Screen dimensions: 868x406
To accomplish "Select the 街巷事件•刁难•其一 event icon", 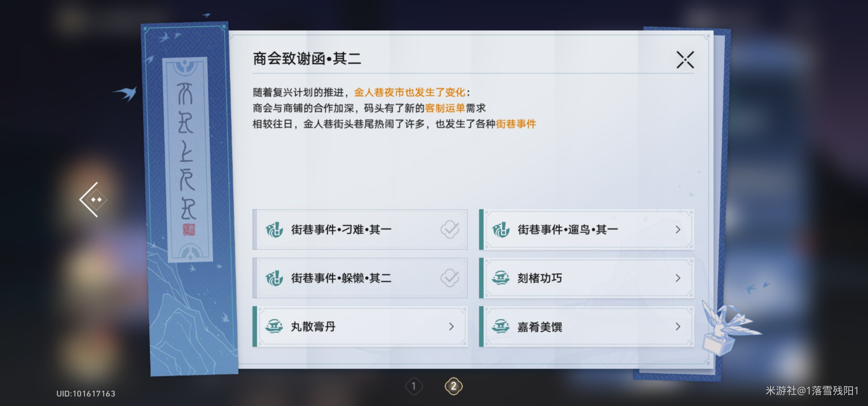I will pos(276,229).
